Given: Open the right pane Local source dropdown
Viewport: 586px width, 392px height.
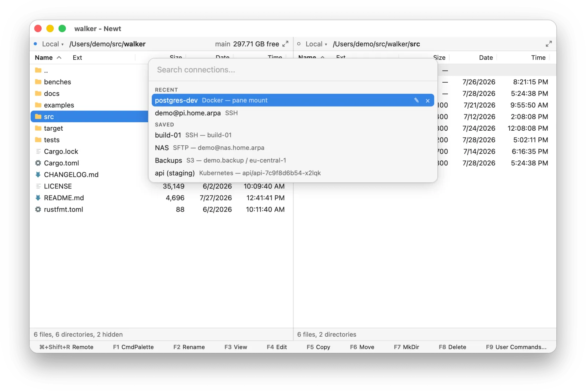Looking at the screenshot, I should [316, 44].
